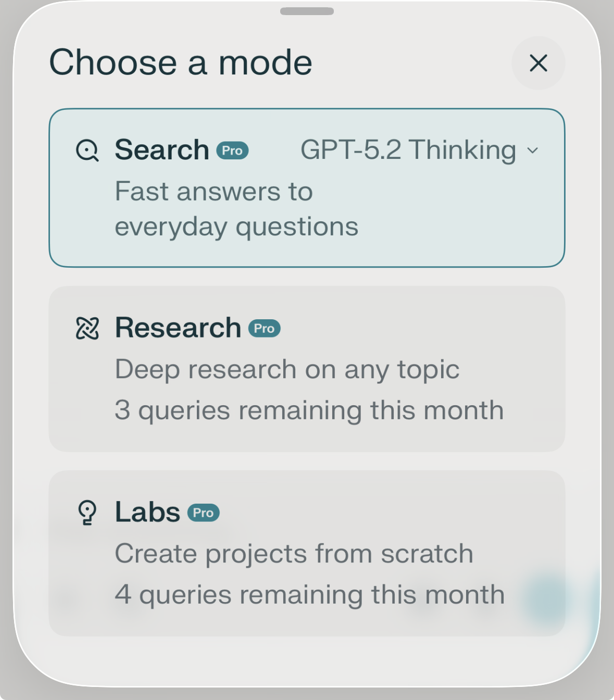
Task: Click the Pro badge next to Labs
Action: point(204,513)
